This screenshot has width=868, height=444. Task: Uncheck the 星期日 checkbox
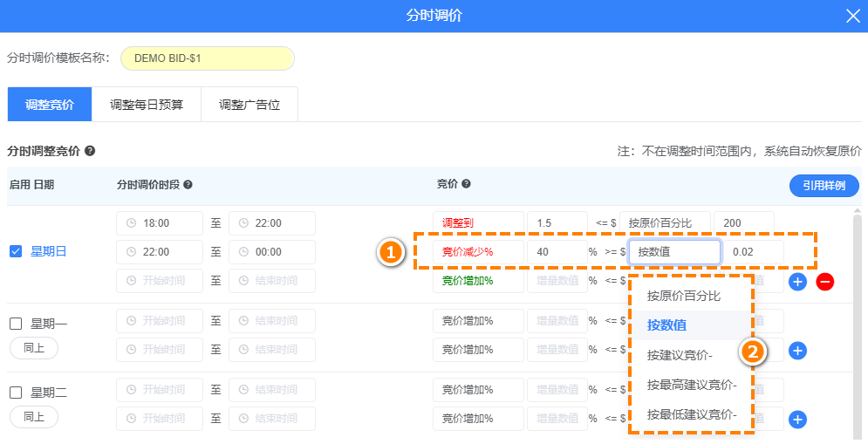[16, 252]
